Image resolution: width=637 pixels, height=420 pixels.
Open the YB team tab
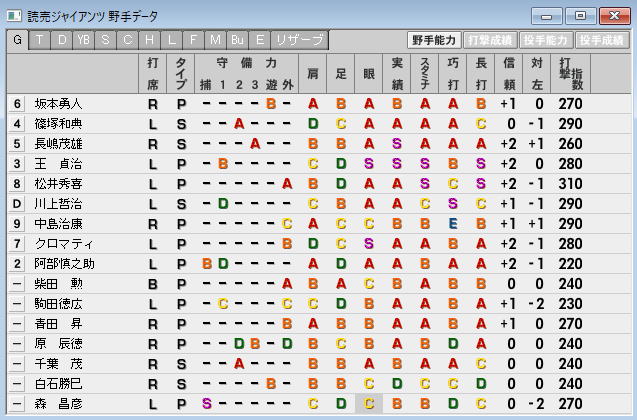[x=83, y=40]
